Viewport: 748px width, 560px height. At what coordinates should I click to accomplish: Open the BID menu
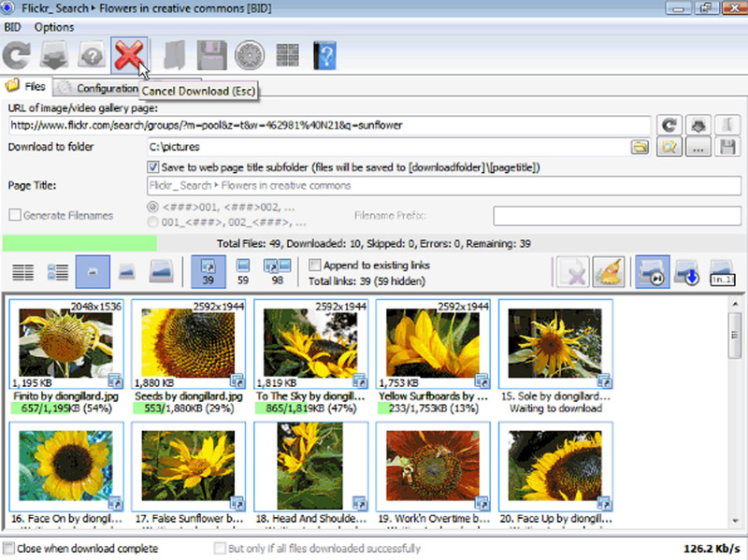pyautogui.click(x=12, y=27)
